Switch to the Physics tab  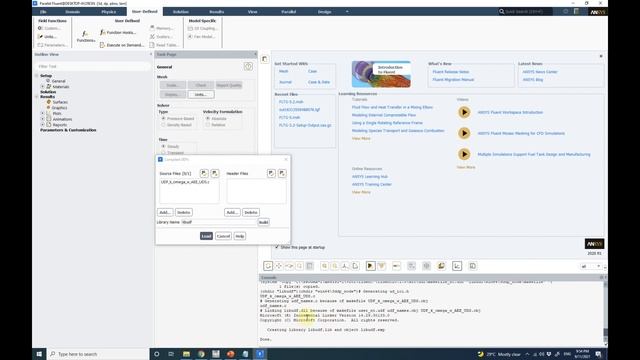(x=109, y=12)
